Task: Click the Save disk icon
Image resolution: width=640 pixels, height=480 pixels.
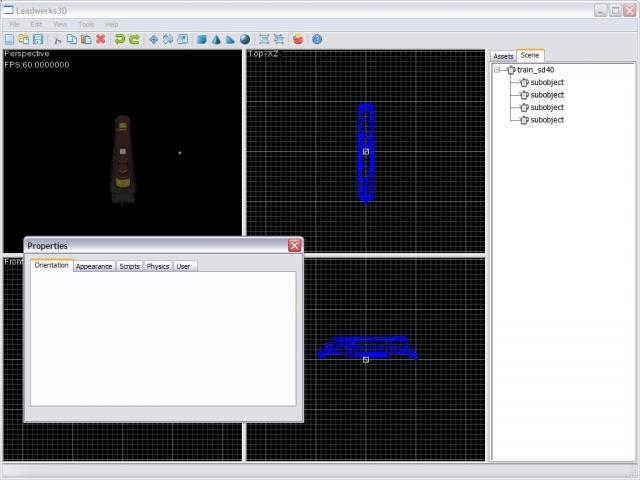Action: tap(38, 40)
